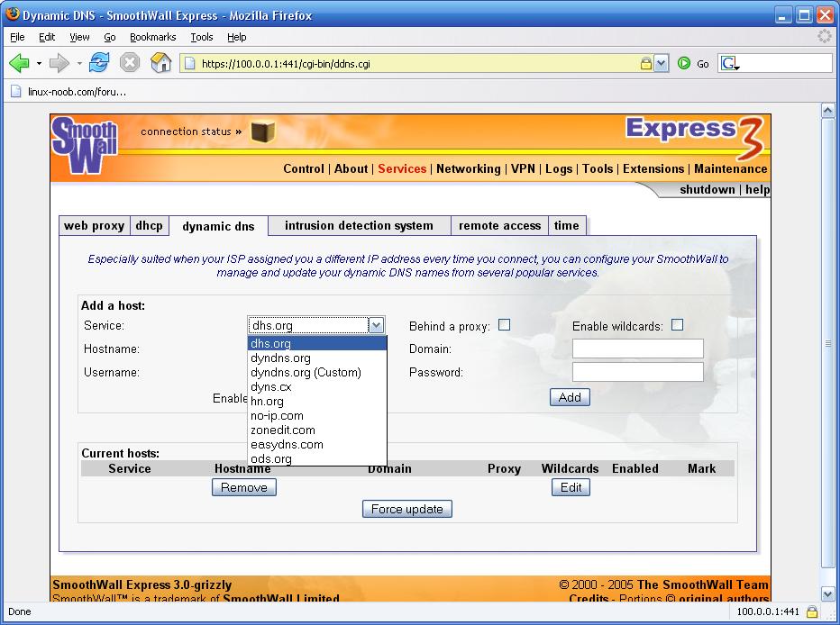Open the About section link
Image resolution: width=840 pixels, height=625 pixels.
[x=351, y=168]
